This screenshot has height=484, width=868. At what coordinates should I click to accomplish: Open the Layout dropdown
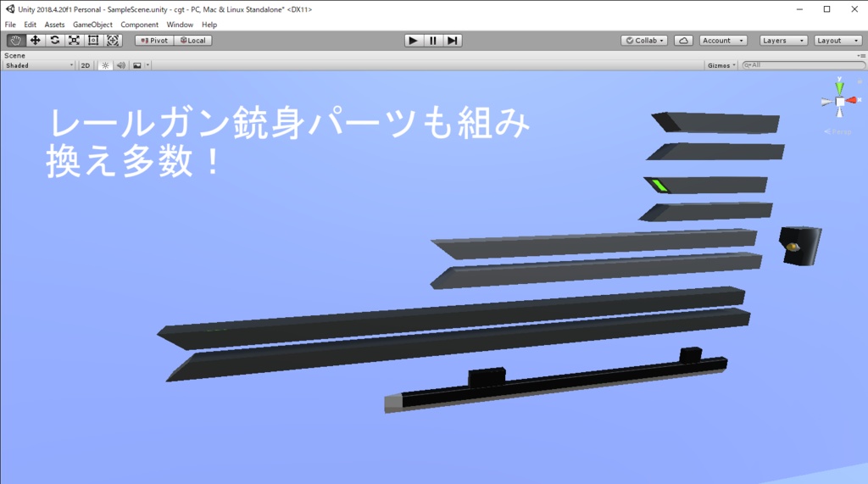837,41
